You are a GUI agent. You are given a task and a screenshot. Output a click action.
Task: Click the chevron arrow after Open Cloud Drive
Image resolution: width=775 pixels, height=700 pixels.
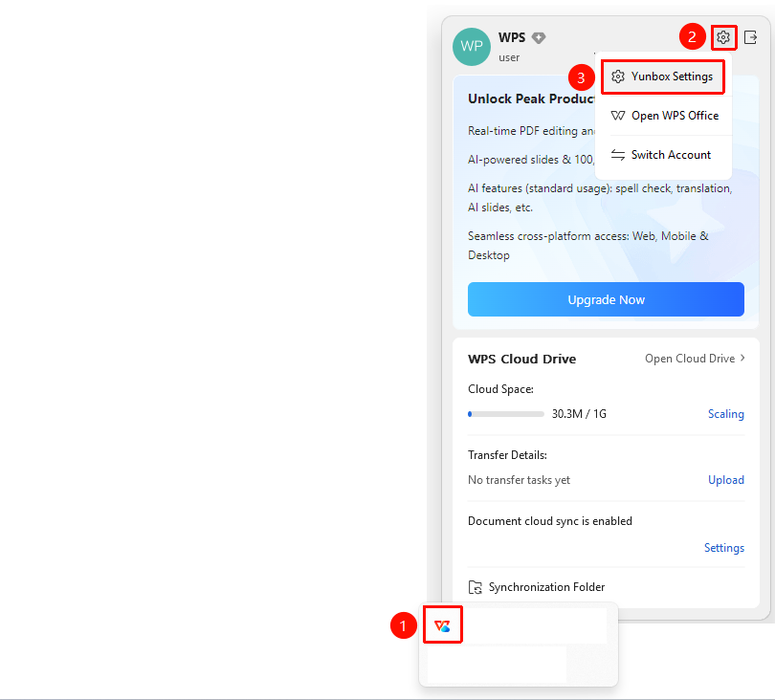click(x=742, y=359)
